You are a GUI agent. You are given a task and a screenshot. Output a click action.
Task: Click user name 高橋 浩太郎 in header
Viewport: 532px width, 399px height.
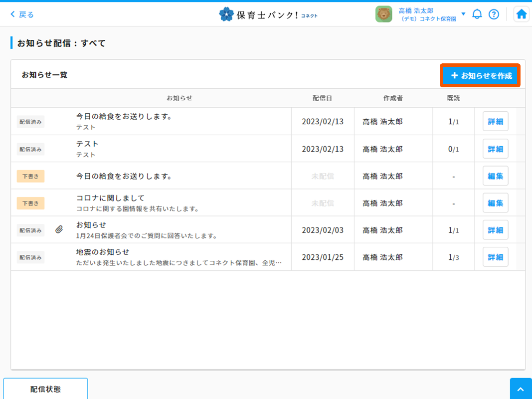[416, 10]
